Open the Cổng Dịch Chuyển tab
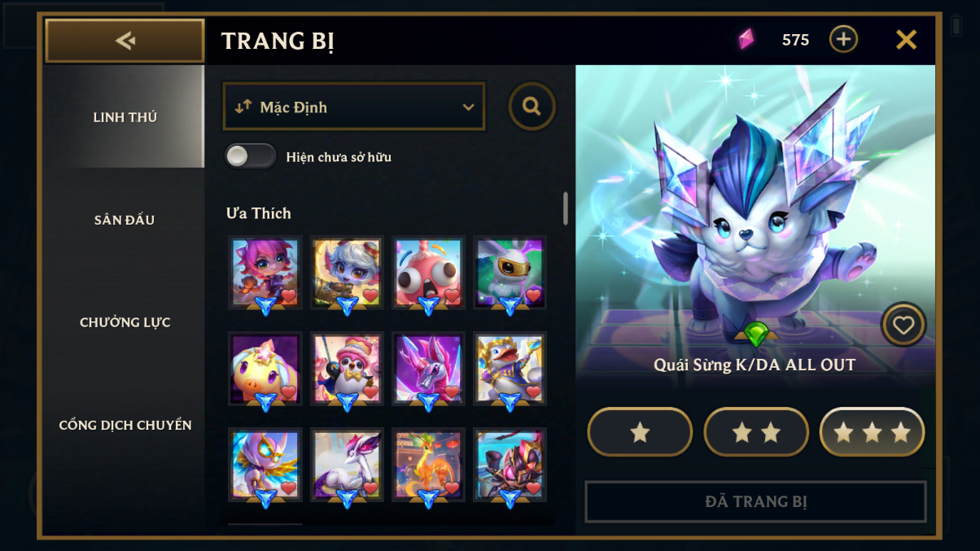The height and width of the screenshot is (551, 980). coord(125,425)
